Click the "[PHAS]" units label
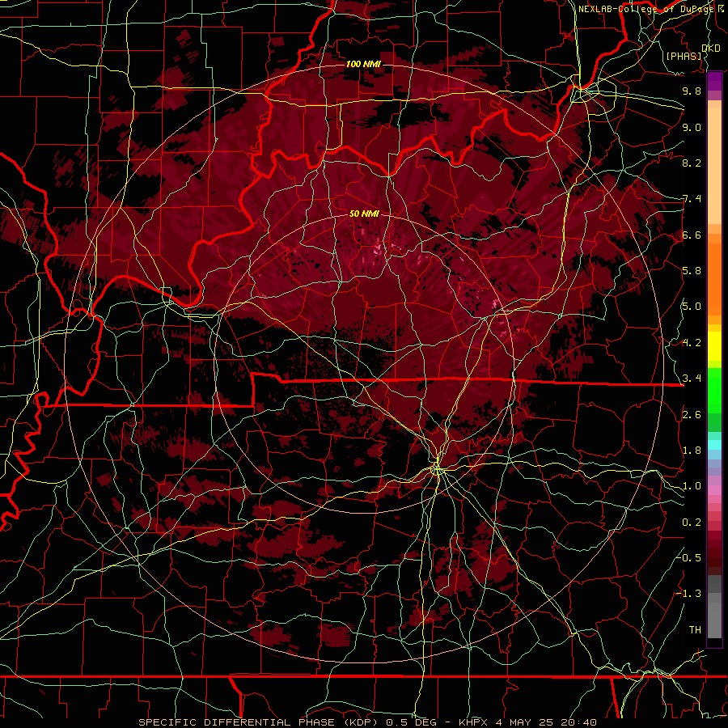 tap(684, 56)
